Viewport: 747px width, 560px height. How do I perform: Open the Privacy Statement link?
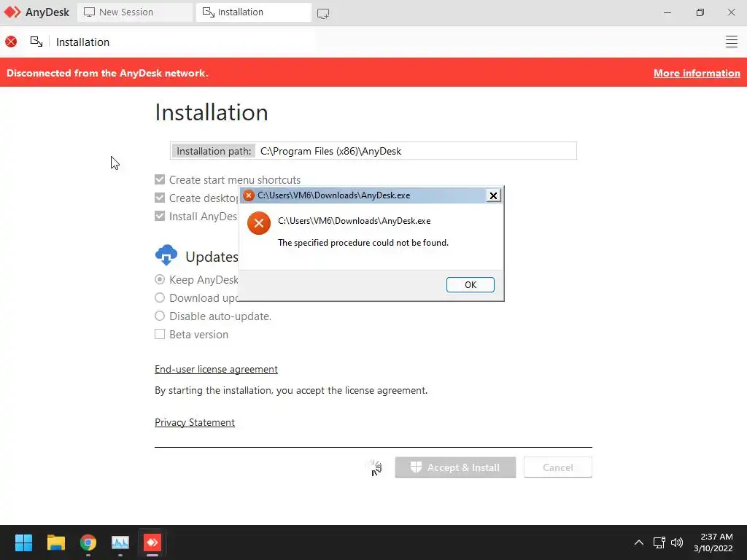click(x=194, y=422)
